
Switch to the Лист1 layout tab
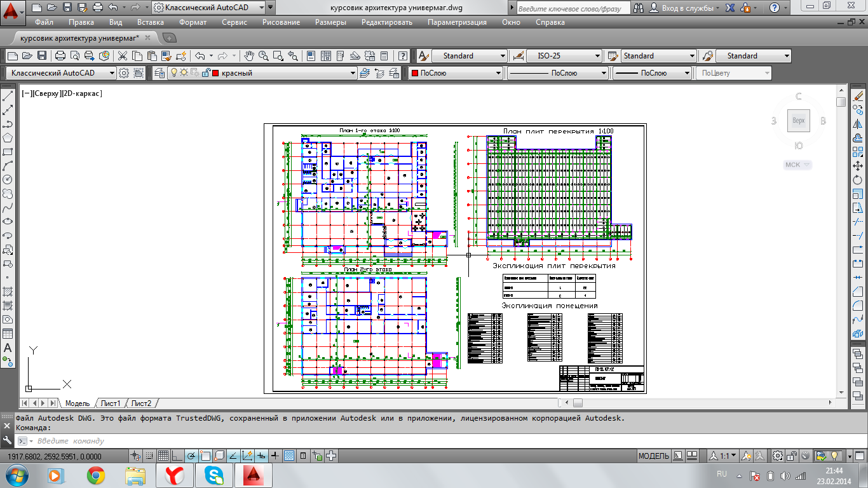(111, 403)
